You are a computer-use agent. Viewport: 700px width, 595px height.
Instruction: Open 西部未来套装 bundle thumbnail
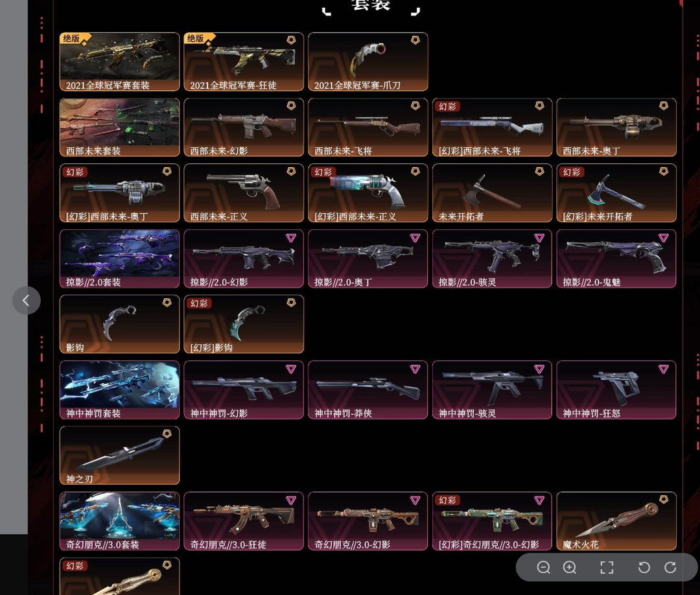120,127
